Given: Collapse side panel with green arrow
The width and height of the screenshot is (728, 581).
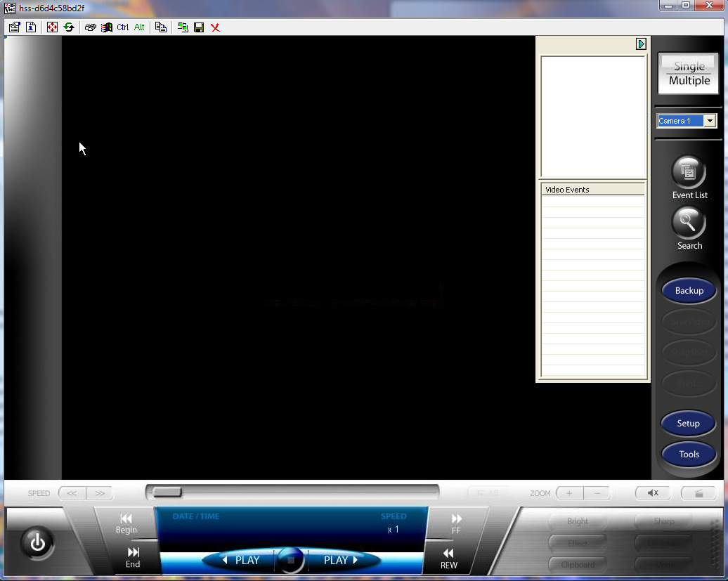Looking at the screenshot, I should click(641, 44).
